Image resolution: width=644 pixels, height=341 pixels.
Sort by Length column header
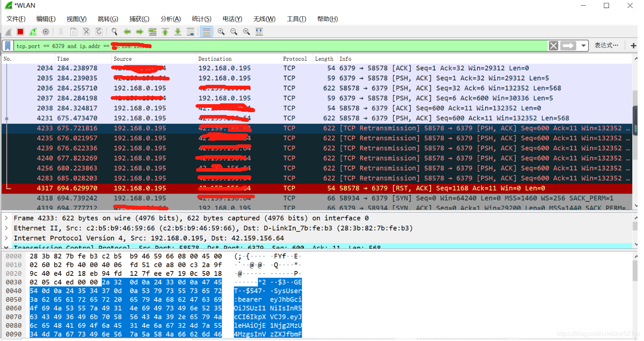click(325, 59)
